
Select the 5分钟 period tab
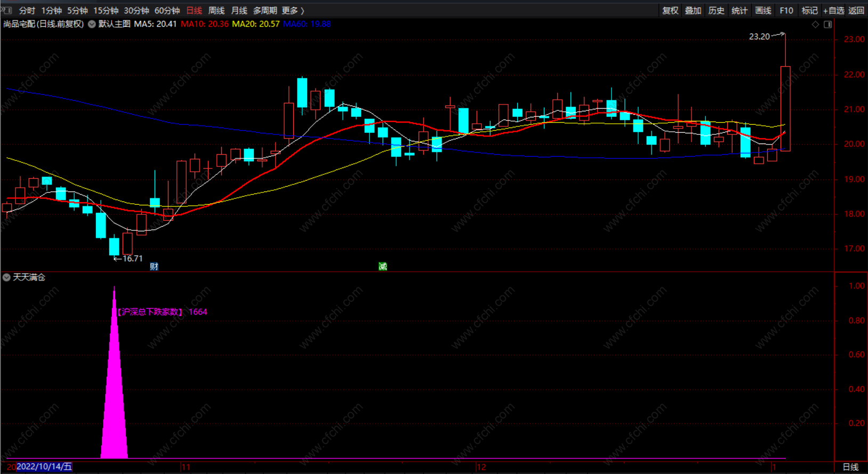click(77, 11)
